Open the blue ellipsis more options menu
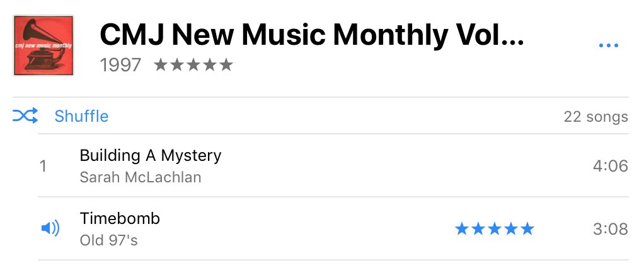The height and width of the screenshot is (270, 644). (608, 45)
